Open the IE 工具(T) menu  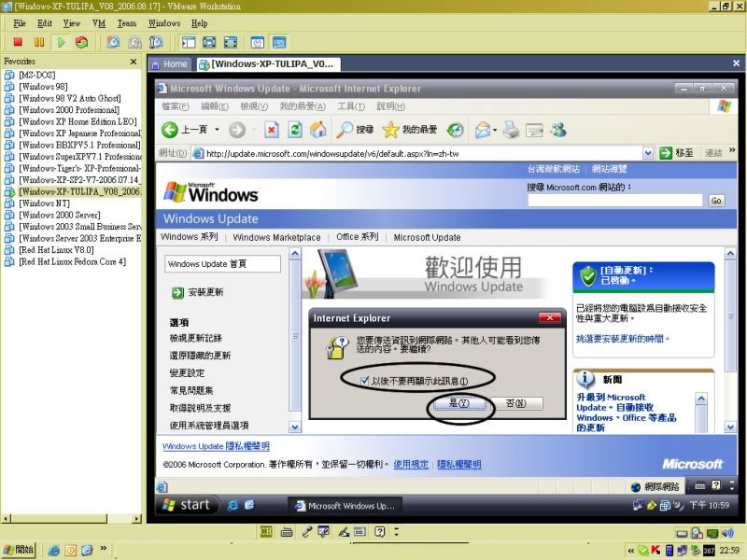(x=351, y=106)
